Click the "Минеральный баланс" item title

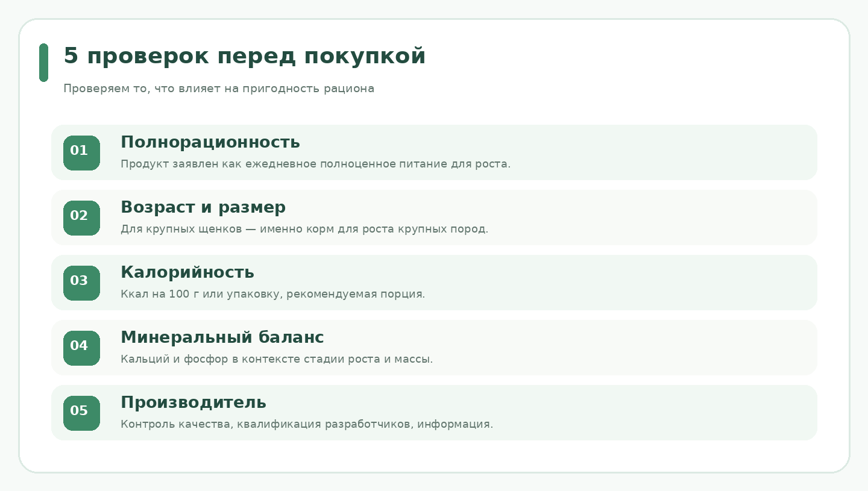coord(222,337)
